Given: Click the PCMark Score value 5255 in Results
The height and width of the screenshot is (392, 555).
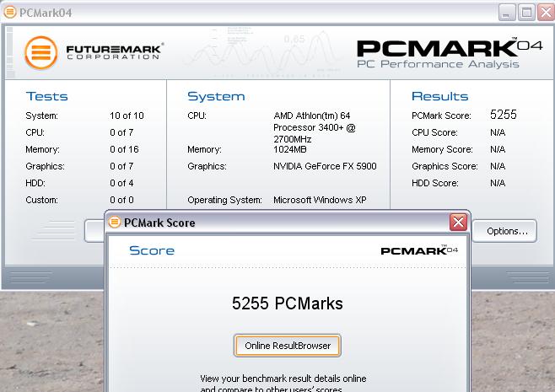Looking at the screenshot, I should (x=504, y=115).
